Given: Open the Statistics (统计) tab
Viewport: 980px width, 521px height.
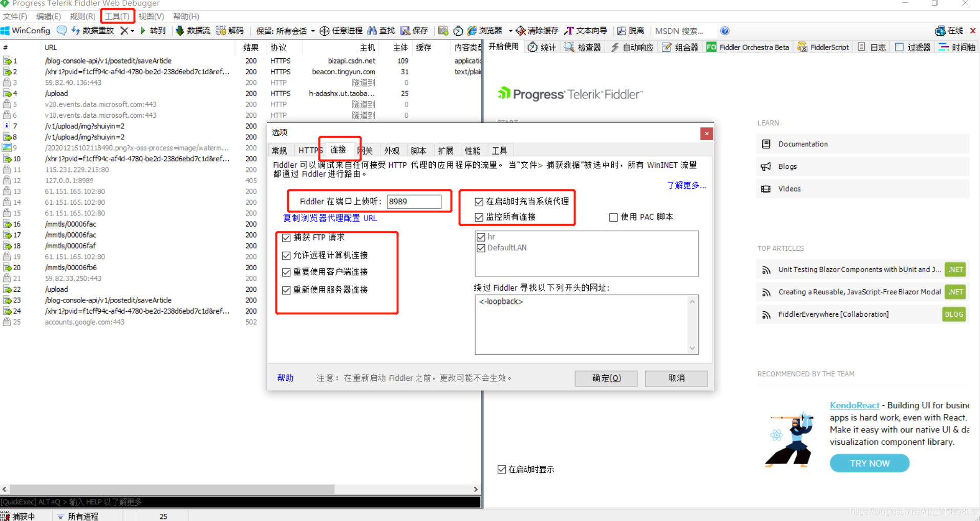Looking at the screenshot, I should pyautogui.click(x=542, y=47).
